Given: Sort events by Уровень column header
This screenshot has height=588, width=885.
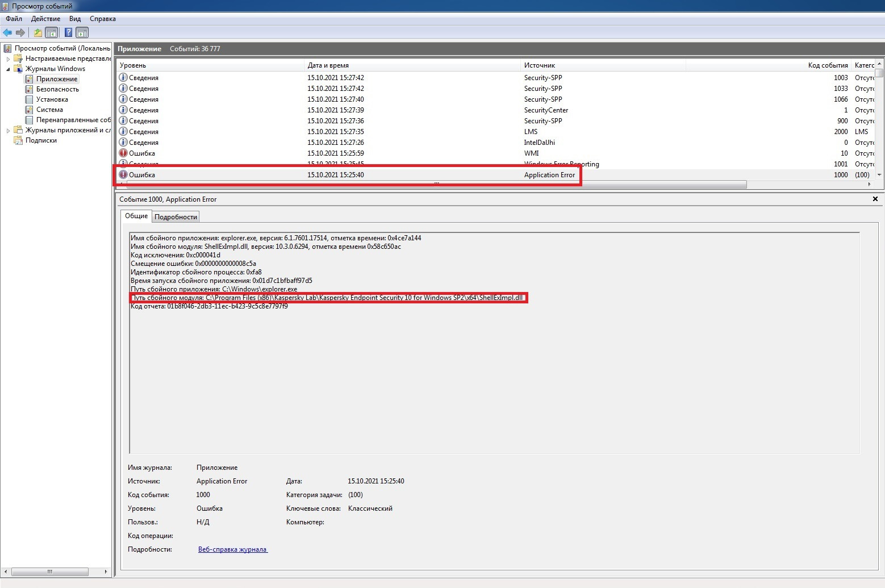Looking at the screenshot, I should tap(210, 65).
